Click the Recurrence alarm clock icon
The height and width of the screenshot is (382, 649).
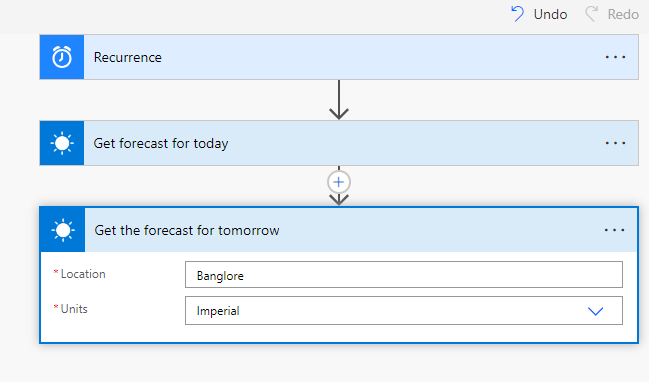(62, 57)
